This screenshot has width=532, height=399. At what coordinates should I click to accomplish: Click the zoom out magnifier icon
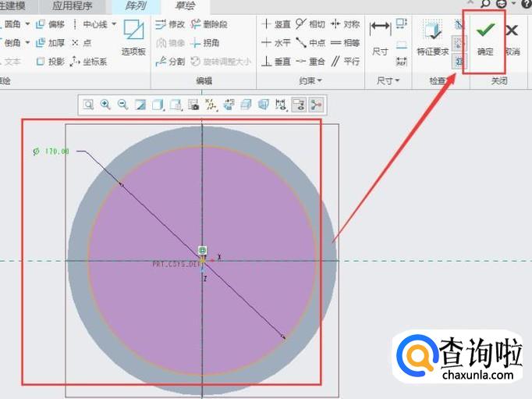(122, 105)
